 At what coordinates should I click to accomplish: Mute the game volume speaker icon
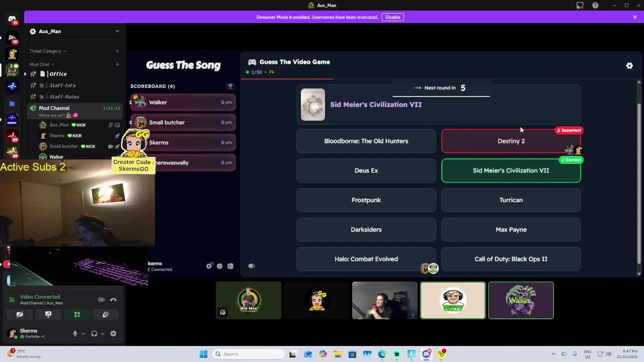tap(252, 266)
